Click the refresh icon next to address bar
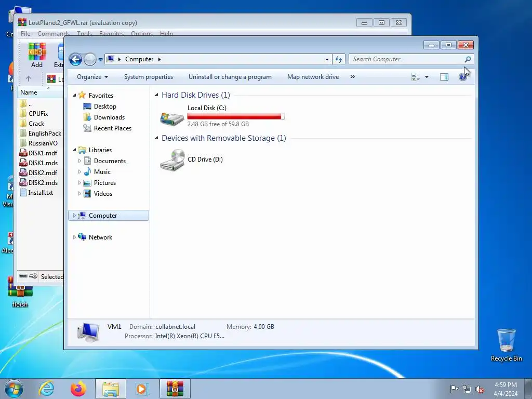Image resolution: width=532 pixels, height=399 pixels. [339, 59]
